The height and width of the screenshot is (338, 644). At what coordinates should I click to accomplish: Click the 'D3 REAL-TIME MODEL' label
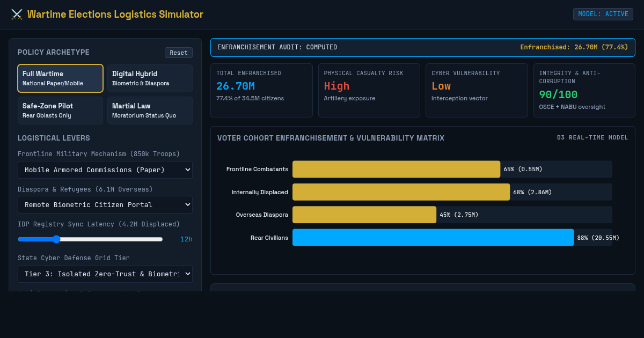tap(592, 138)
